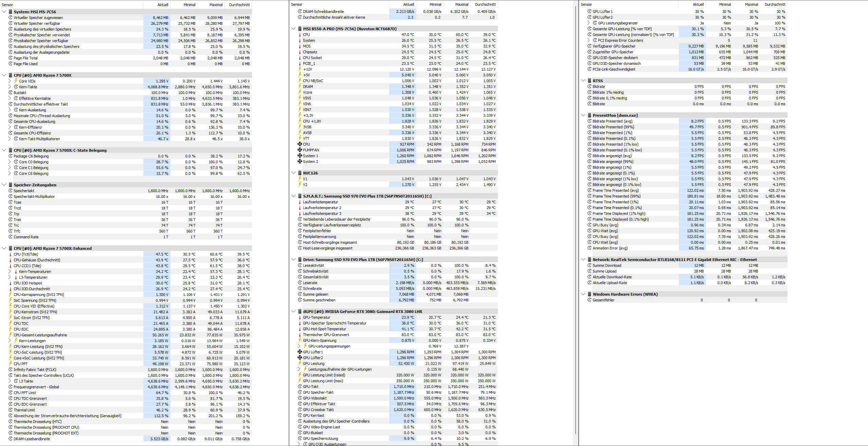Click the lightning icon of the +12V row
868x446 pixels.
(300, 69)
